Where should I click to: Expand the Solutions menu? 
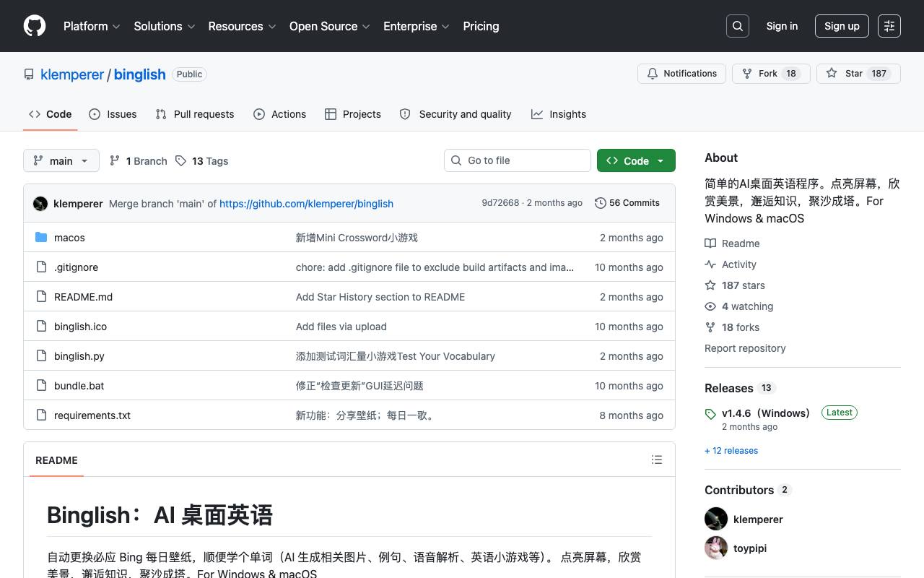coord(165,26)
